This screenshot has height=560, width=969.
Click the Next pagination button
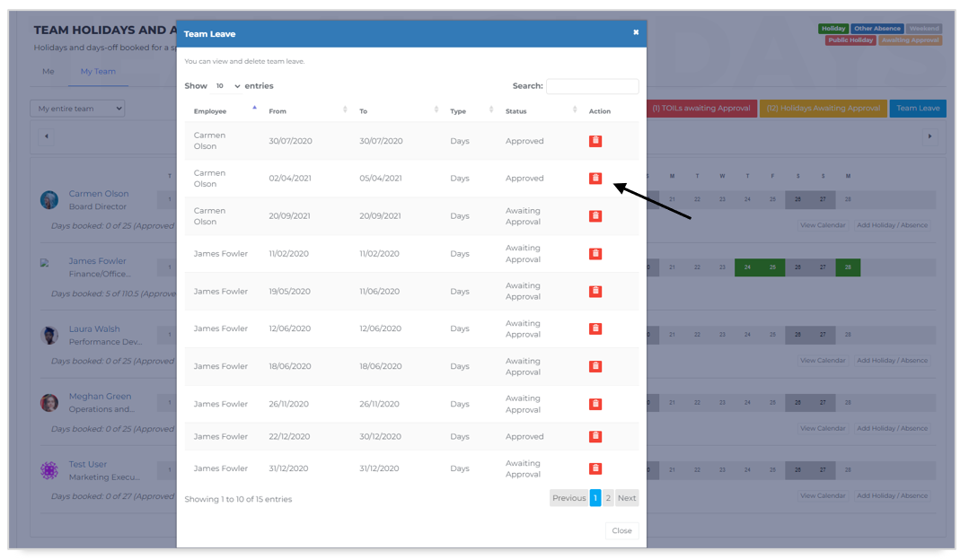click(x=627, y=498)
